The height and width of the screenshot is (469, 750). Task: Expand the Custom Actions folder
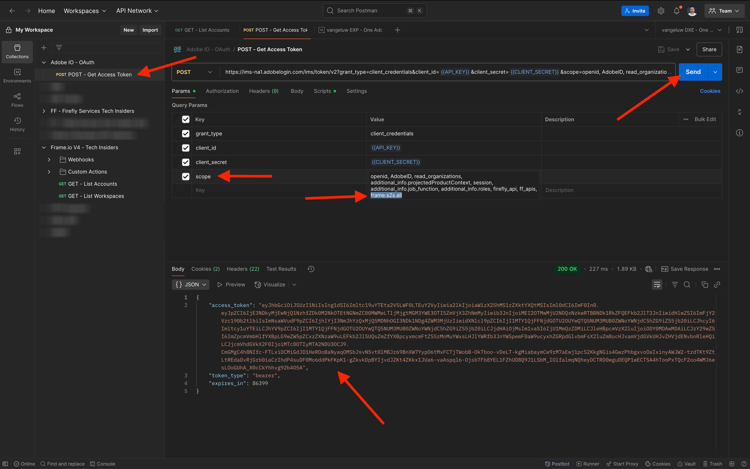[x=49, y=172]
